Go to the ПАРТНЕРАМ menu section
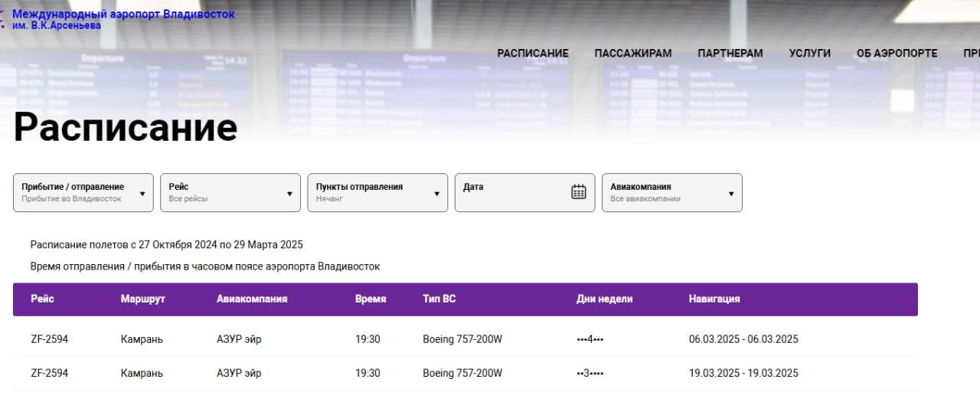 (730, 53)
